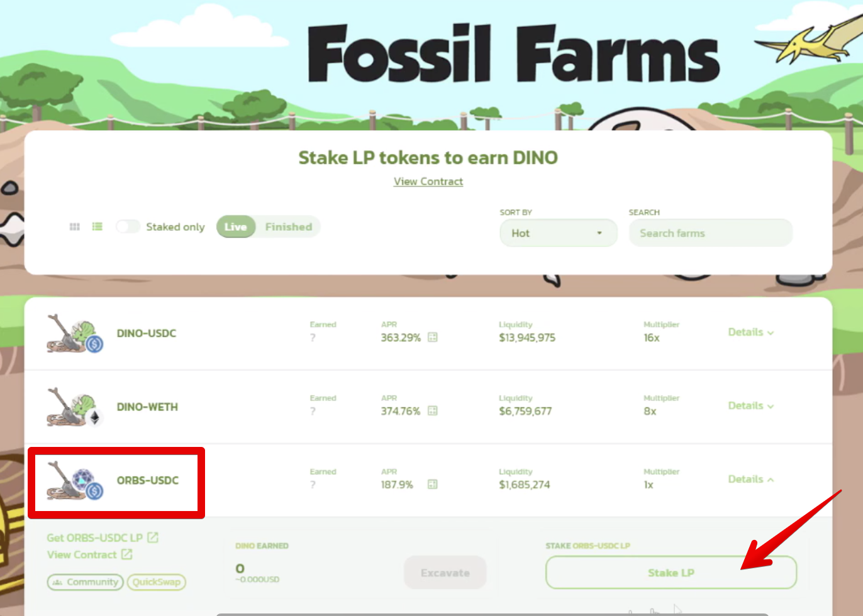
Task: Select the ORBS-USDC farm name
Action: point(148,480)
